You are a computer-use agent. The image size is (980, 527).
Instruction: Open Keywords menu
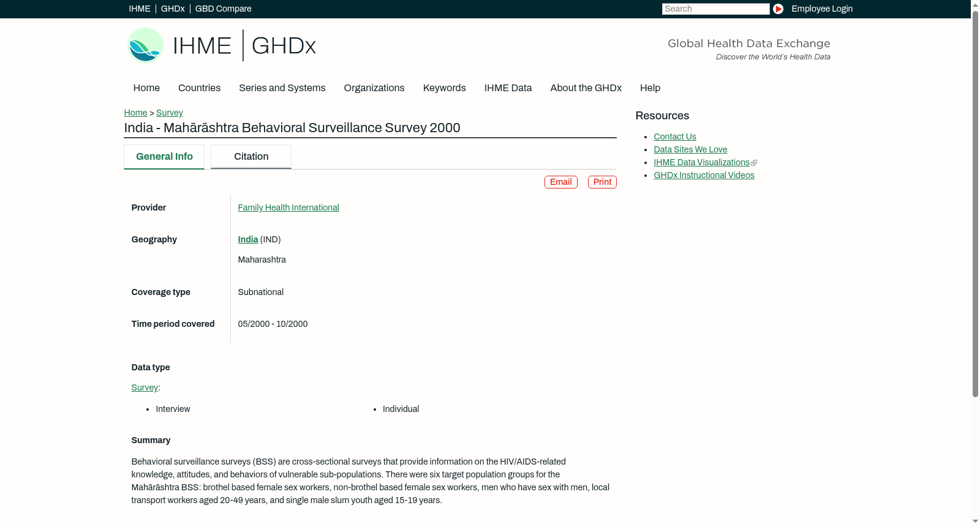pyautogui.click(x=444, y=88)
